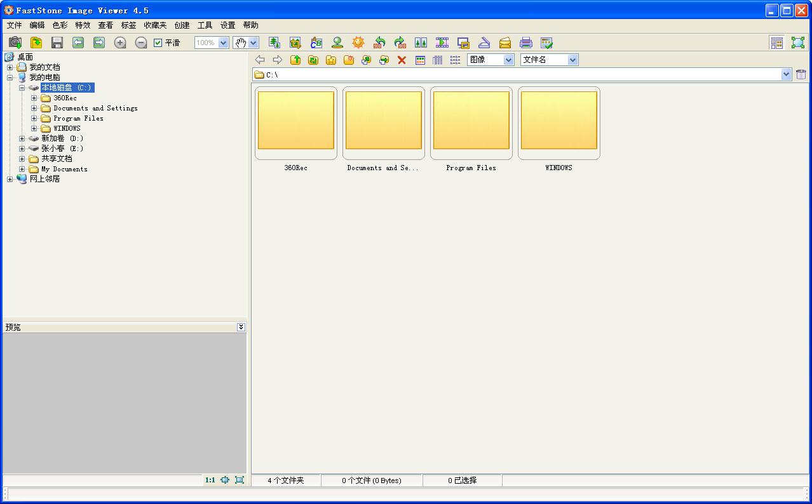Click the folder up navigation button
The height and width of the screenshot is (504, 812).
[295, 59]
